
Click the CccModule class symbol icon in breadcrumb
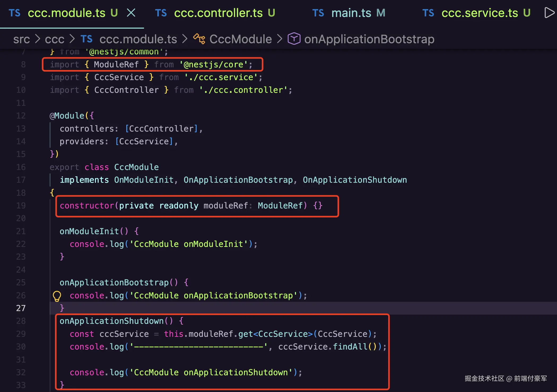(199, 39)
